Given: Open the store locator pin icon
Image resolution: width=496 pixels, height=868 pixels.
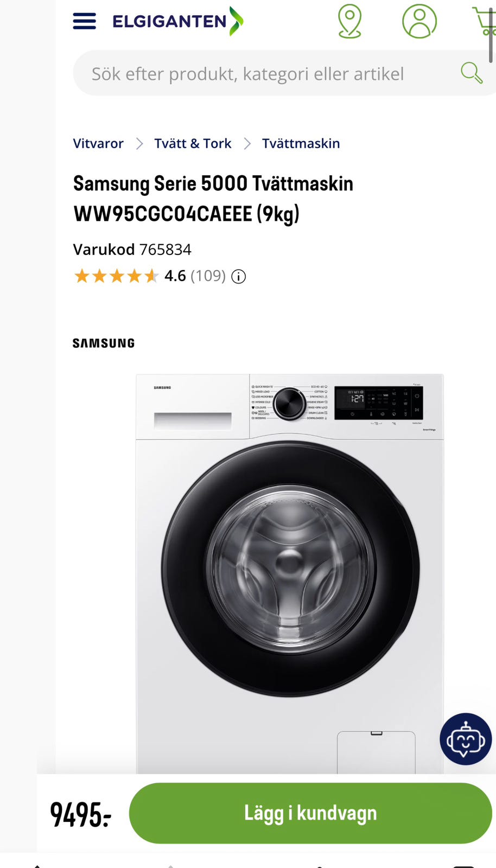Looking at the screenshot, I should tap(349, 21).
